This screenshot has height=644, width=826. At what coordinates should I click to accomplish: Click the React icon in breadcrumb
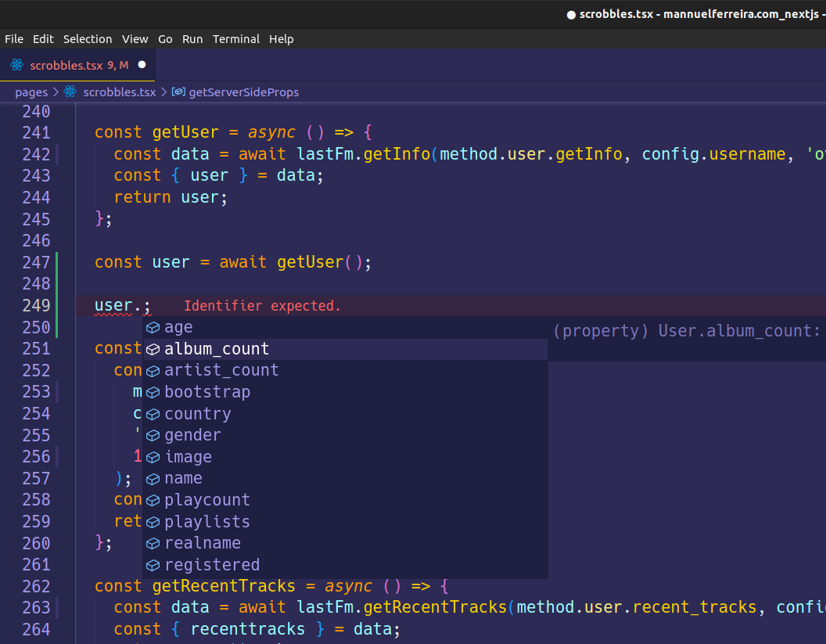point(70,92)
